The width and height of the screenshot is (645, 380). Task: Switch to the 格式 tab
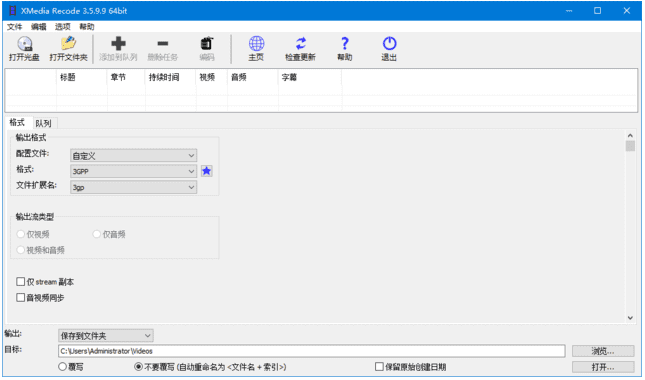coord(17,123)
